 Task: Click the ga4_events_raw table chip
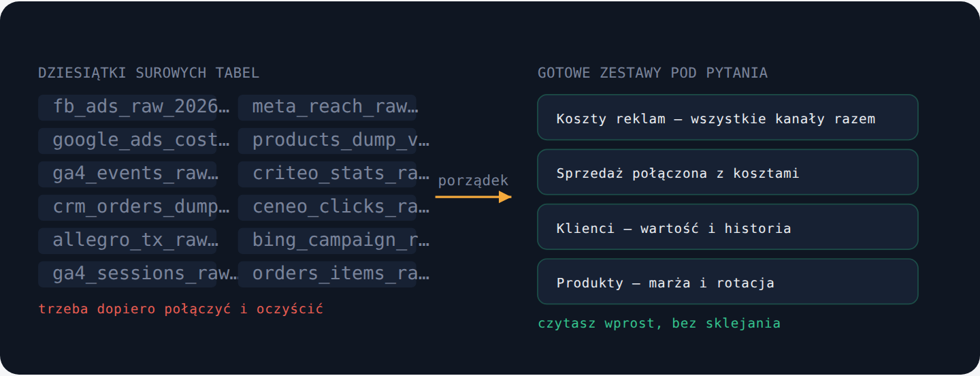(x=127, y=174)
